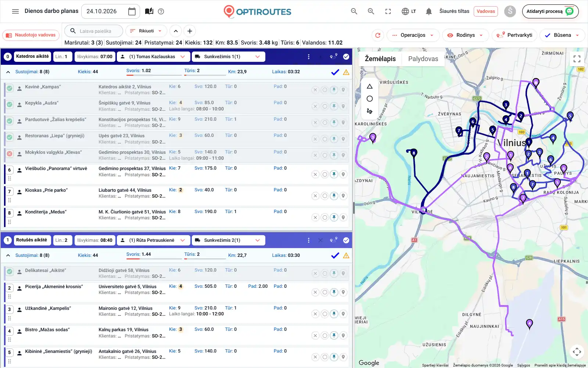Toggle status circle for Kibininė „Senamiestis“
588x368 pixels.
point(325,357)
